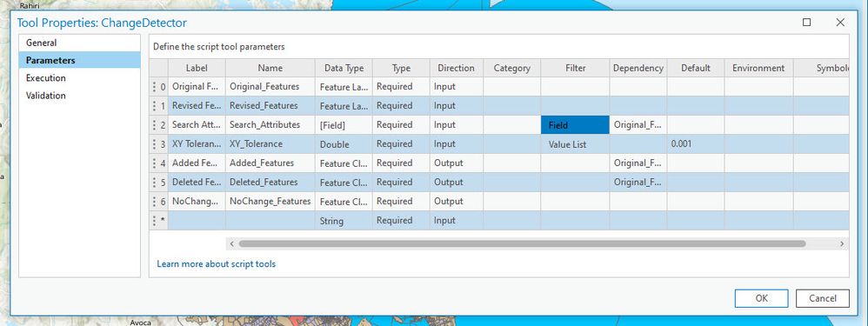The width and height of the screenshot is (868, 326).
Task: Change Direction of Added_Features row
Action: point(456,163)
